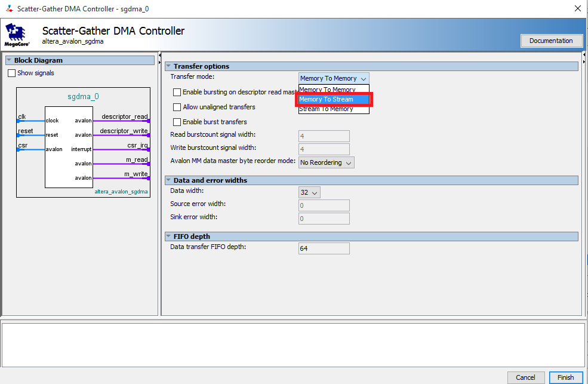Click the Data transfer FIFO depth label
Image resolution: width=588 pixels, height=384 pixels.
208,247
